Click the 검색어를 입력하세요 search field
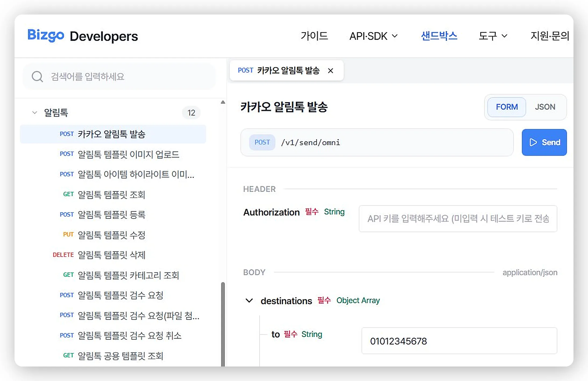The height and width of the screenshot is (381, 588). 119,77
